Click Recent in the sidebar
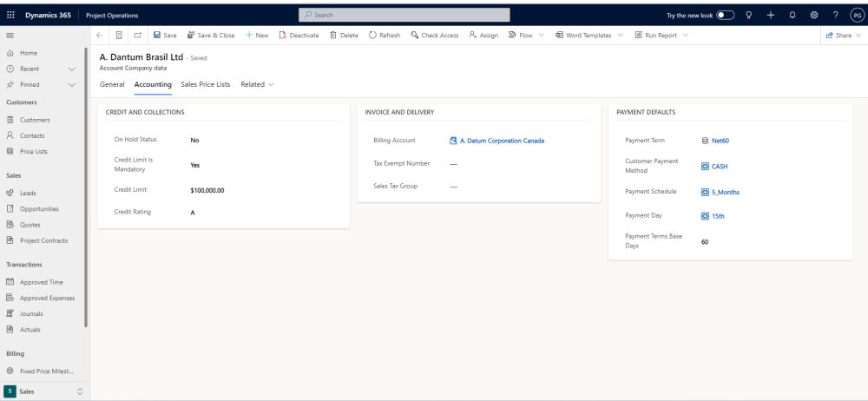 [x=30, y=69]
